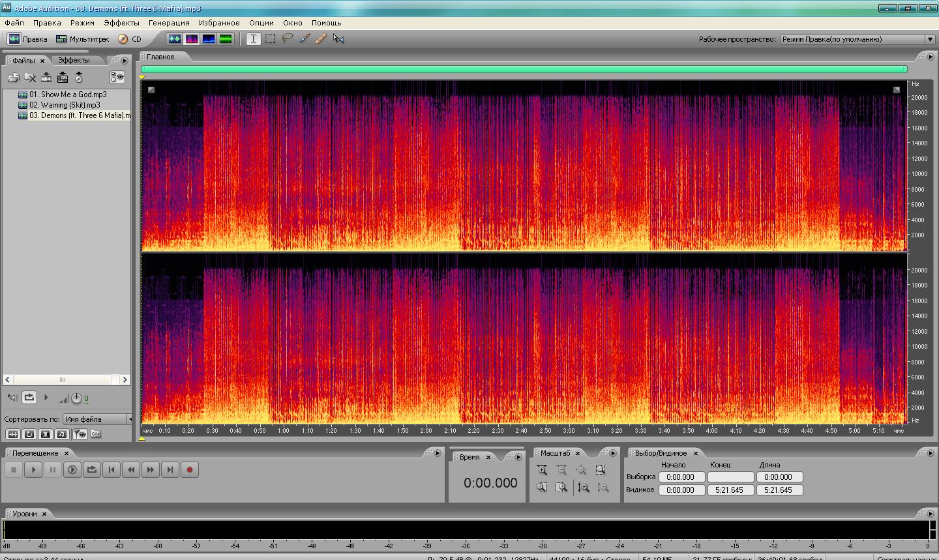
Task: Click Stop transport button
Action: [x=14, y=469]
